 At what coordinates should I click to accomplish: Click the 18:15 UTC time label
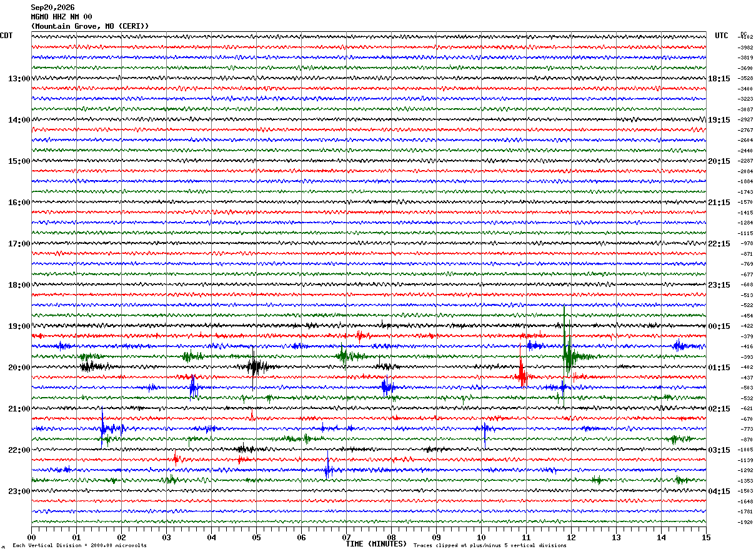pyautogui.click(x=719, y=79)
